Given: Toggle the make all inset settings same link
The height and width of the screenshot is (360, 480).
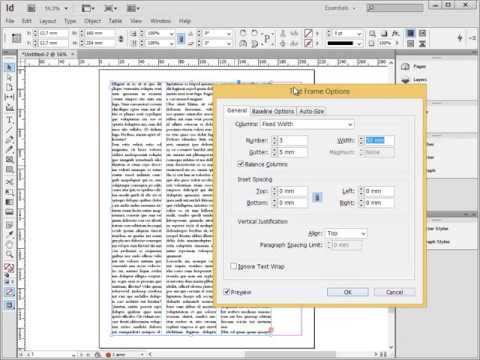Looking at the screenshot, I should point(317,197).
